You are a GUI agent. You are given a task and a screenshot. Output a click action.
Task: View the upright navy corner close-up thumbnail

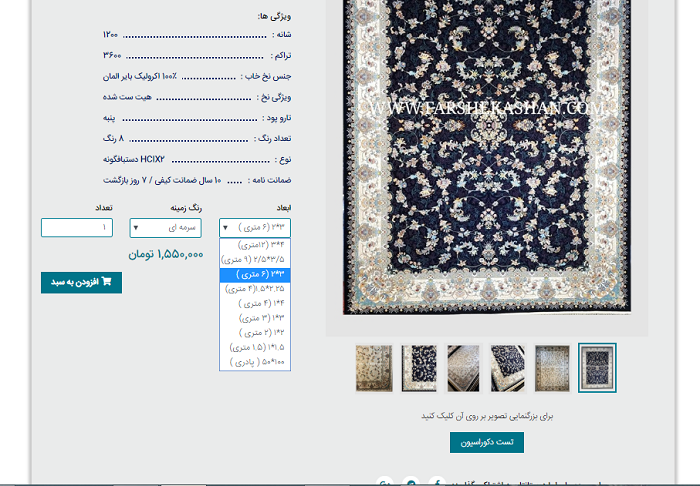click(419, 368)
